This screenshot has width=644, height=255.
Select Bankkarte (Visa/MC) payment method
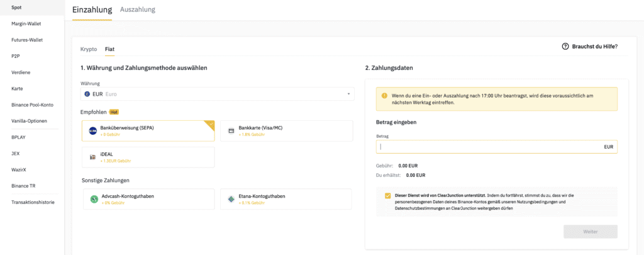[x=287, y=131]
